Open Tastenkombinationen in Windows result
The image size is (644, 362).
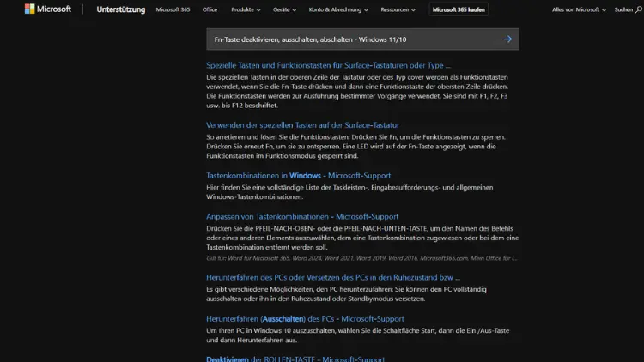click(298, 176)
